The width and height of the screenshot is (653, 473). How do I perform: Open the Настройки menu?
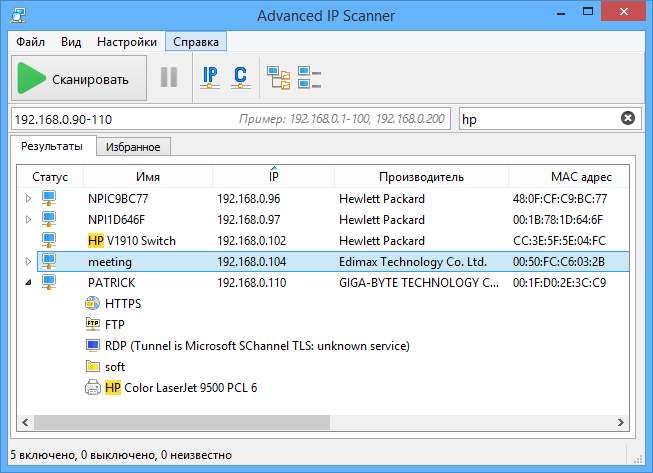(127, 42)
